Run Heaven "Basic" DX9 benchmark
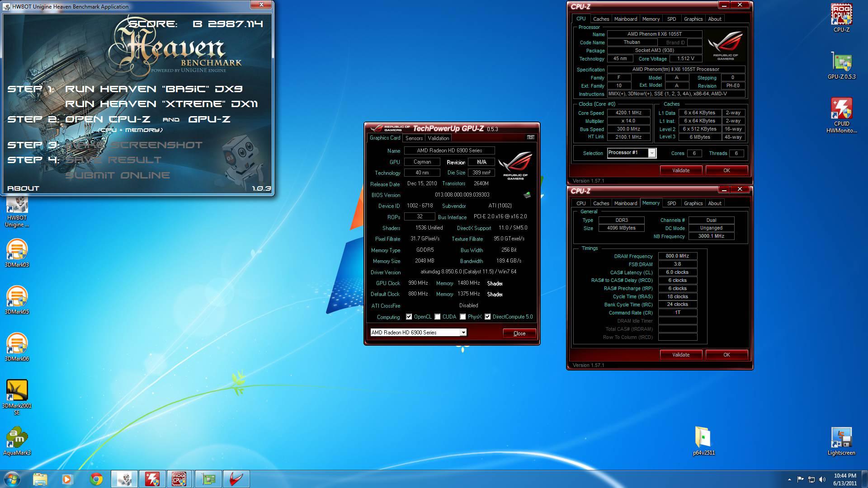This screenshot has width=868, height=488. pos(154,89)
